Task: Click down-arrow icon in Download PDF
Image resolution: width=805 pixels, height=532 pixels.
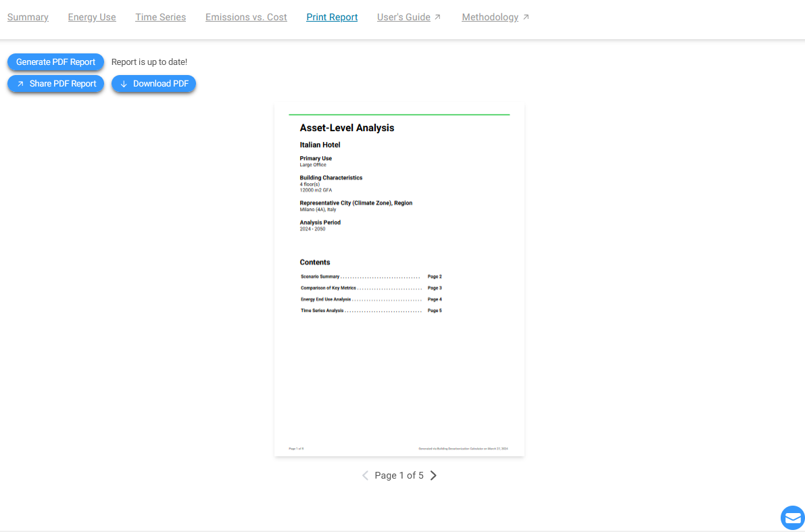Action: (x=124, y=84)
